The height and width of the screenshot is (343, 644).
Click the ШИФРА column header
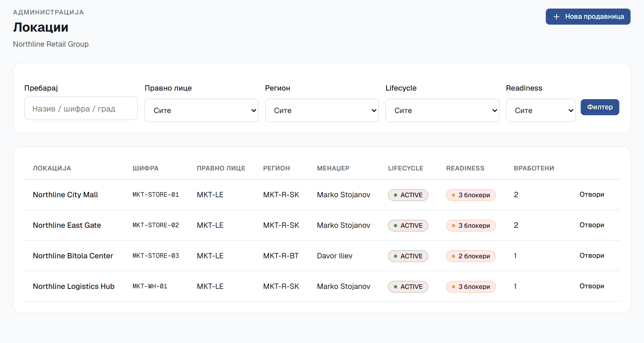pyautogui.click(x=146, y=168)
